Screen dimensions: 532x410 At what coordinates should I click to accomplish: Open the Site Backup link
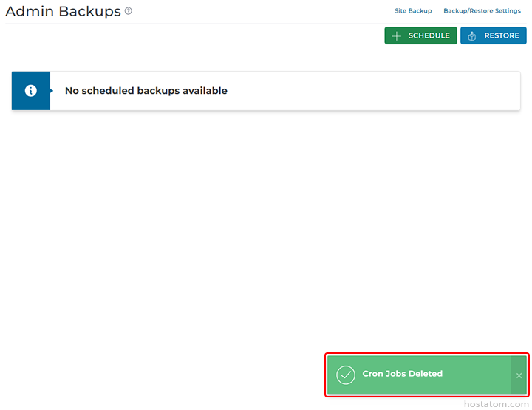coord(413,11)
